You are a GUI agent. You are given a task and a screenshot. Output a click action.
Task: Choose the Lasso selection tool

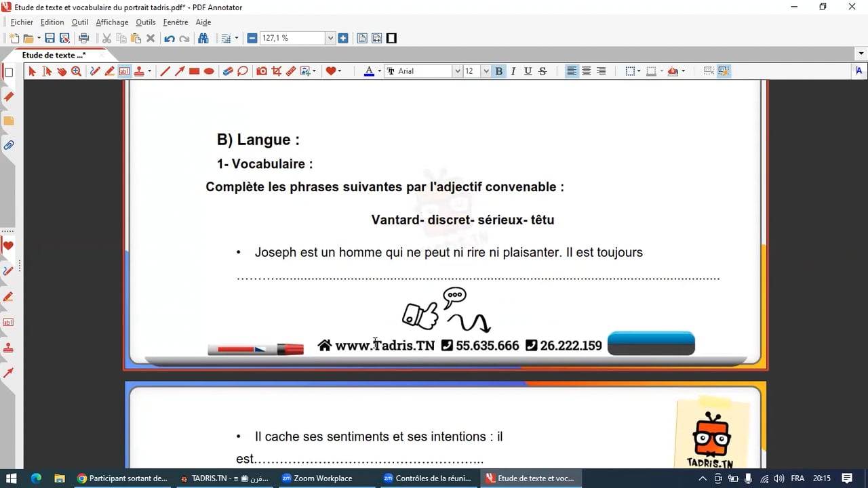click(243, 71)
